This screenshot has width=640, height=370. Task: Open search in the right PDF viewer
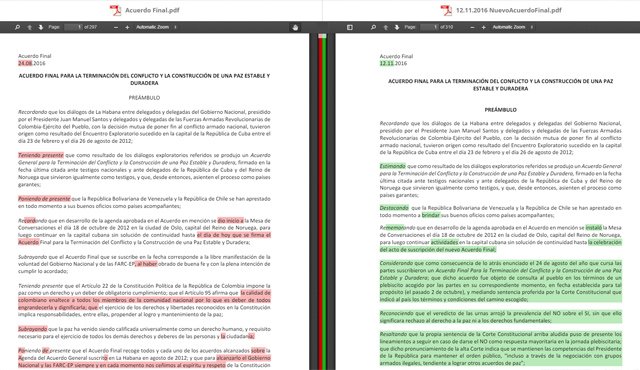[x=373, y=27]
